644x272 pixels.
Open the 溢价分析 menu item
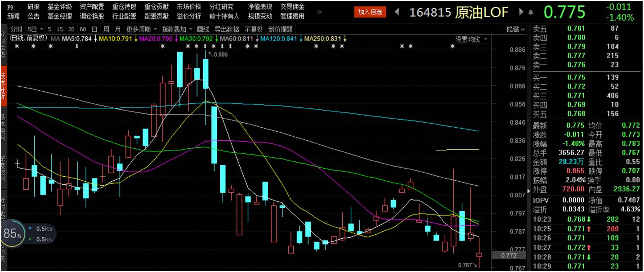point(189,16)
